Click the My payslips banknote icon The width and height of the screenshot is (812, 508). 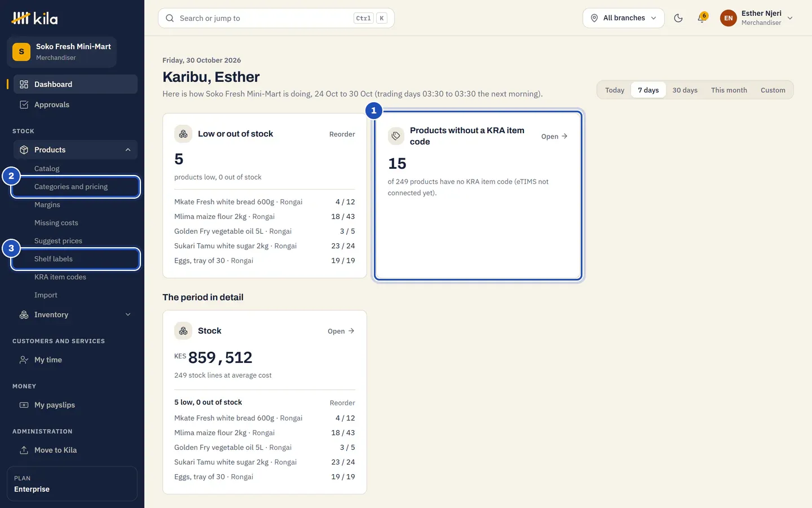pyautogui.click(x=24, y=405)
